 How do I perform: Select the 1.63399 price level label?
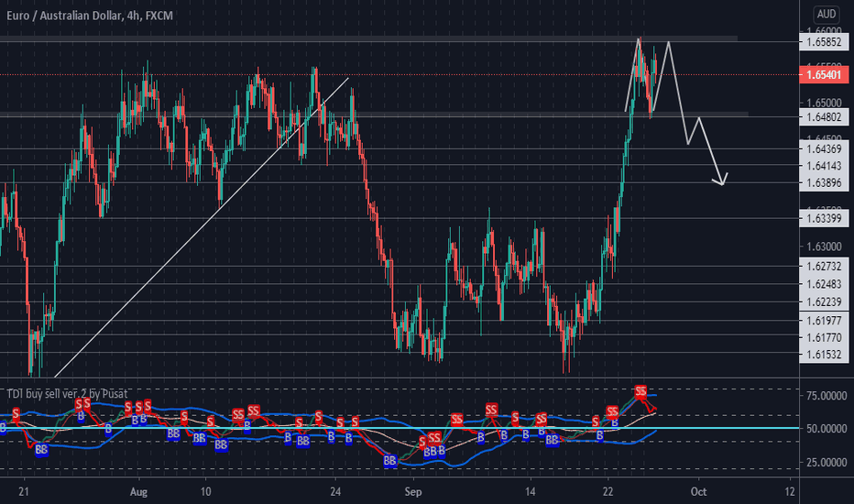[x=824, y=218]
